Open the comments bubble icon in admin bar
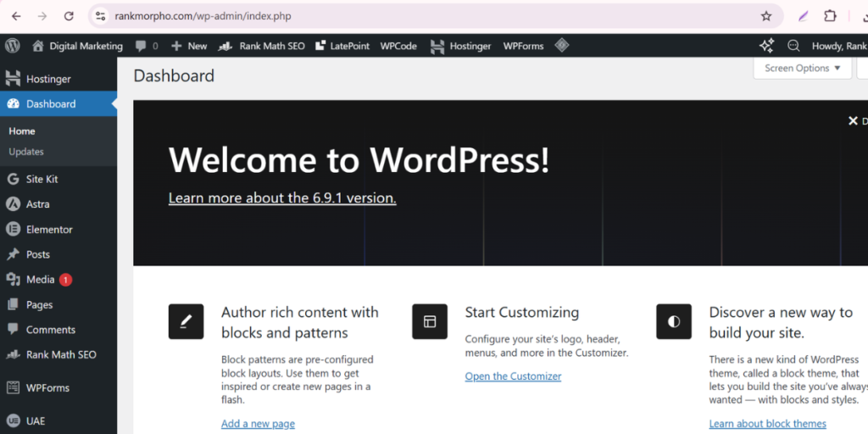 coord(141,47)
